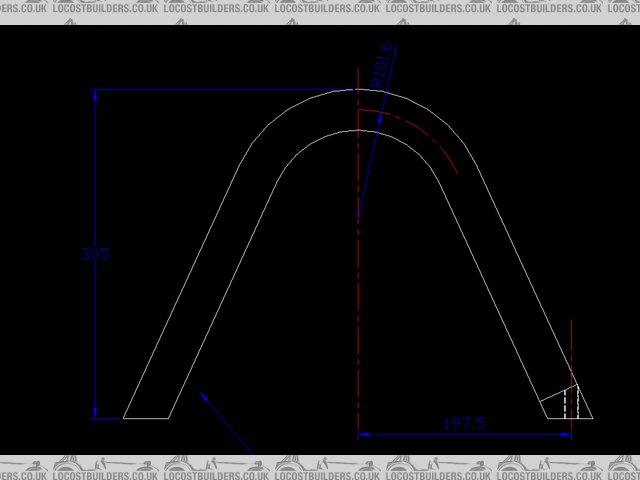640x480 pixels.
Task: Select the white dashed lines at right foot
Action: point(570,402)
